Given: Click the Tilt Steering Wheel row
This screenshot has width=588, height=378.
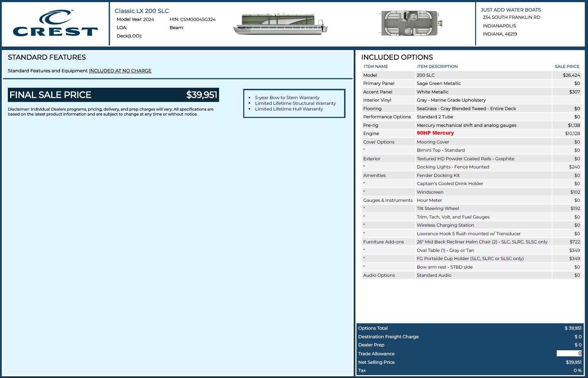Looking at the screenshot, I should click(472, 209).
